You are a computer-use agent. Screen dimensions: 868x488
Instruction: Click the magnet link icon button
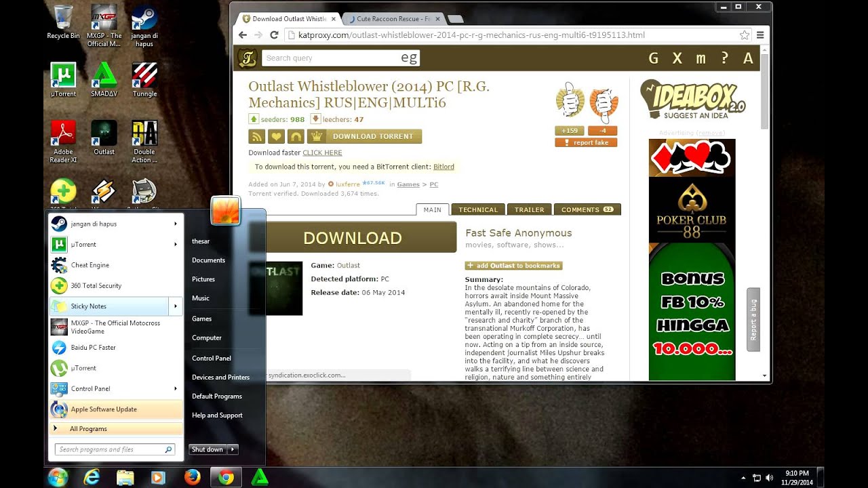296,136
